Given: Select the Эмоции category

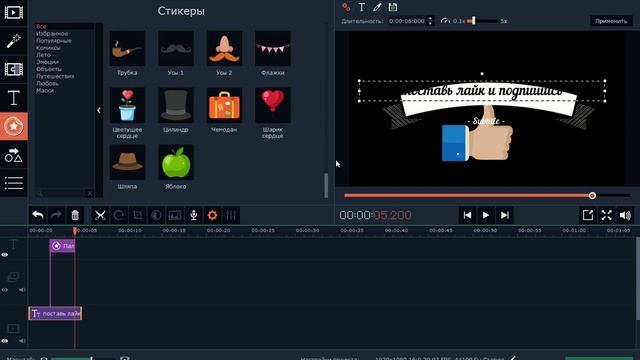Looking at the screenshot, I should coord(47,62).
